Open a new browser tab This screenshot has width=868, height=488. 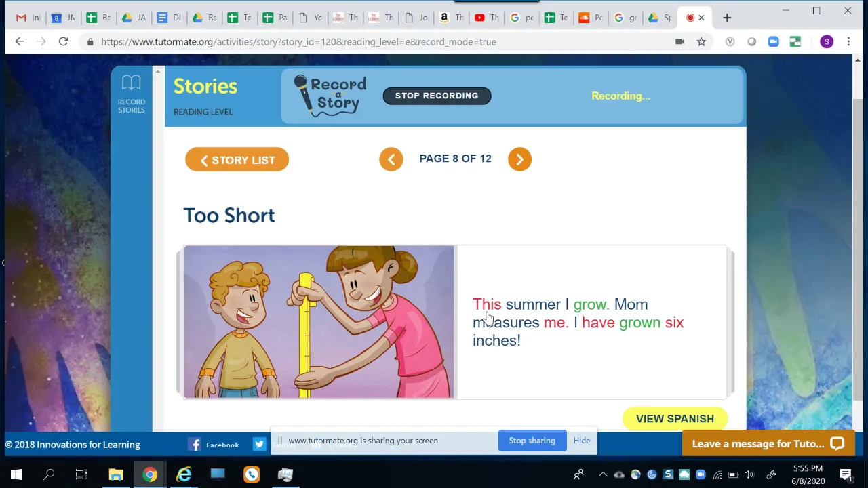[x=727, y=18]
